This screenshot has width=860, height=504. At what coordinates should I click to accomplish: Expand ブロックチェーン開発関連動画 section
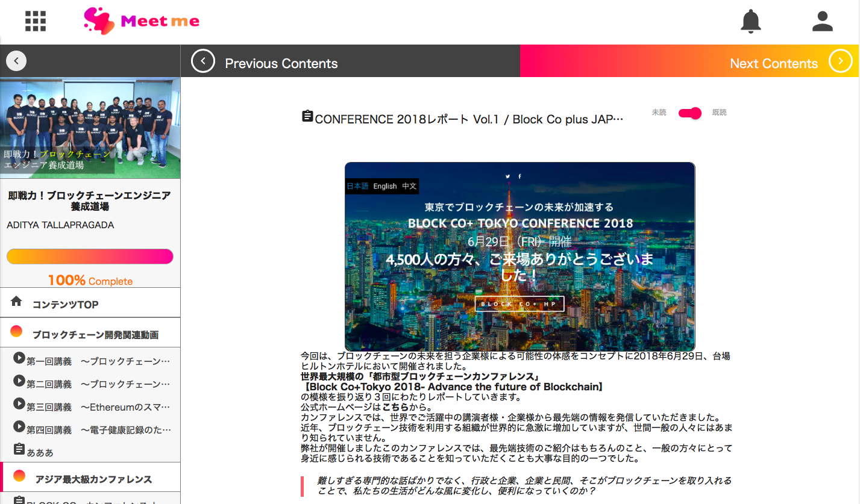click(90, 332)
